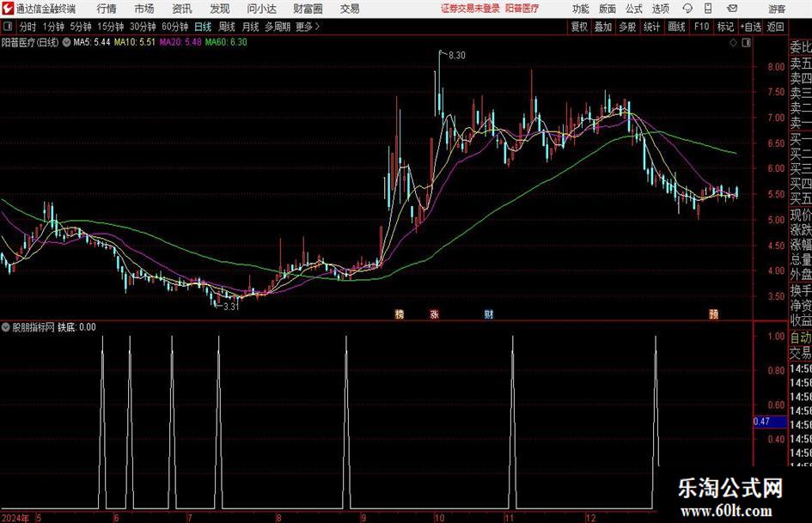Open the 资讯 menu
The height and width of the screenshot is (523, 812).
click(182, 9)
